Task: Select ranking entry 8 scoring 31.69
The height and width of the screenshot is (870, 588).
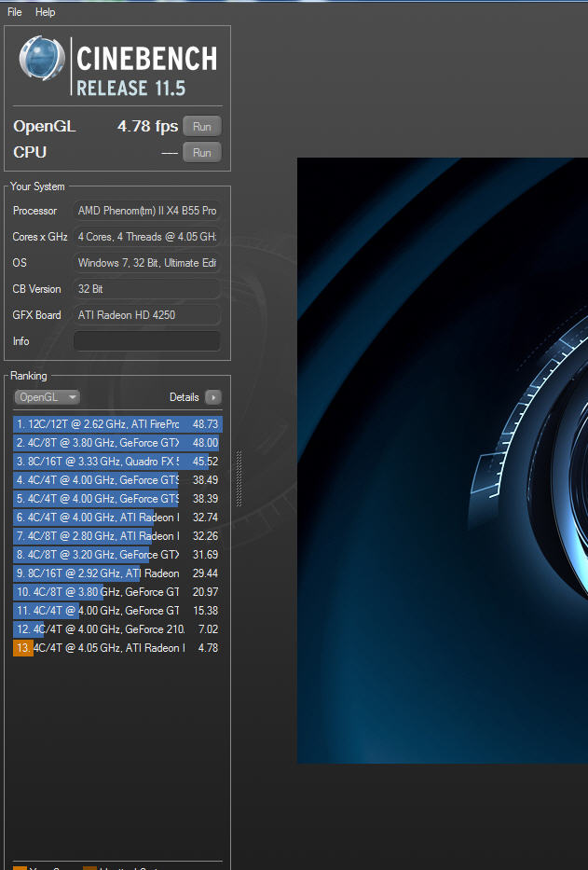Action: pyautogui.click(x=117, y=555)
